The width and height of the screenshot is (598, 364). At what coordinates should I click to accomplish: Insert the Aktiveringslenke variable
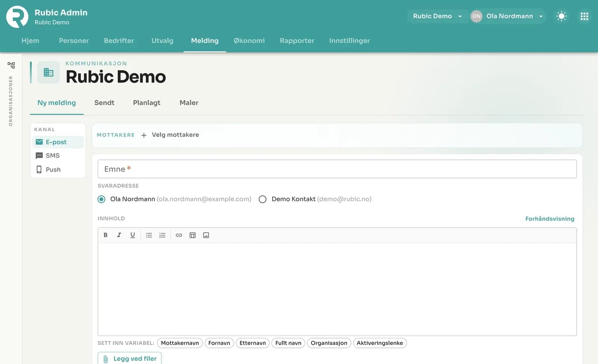coord(380,343)
